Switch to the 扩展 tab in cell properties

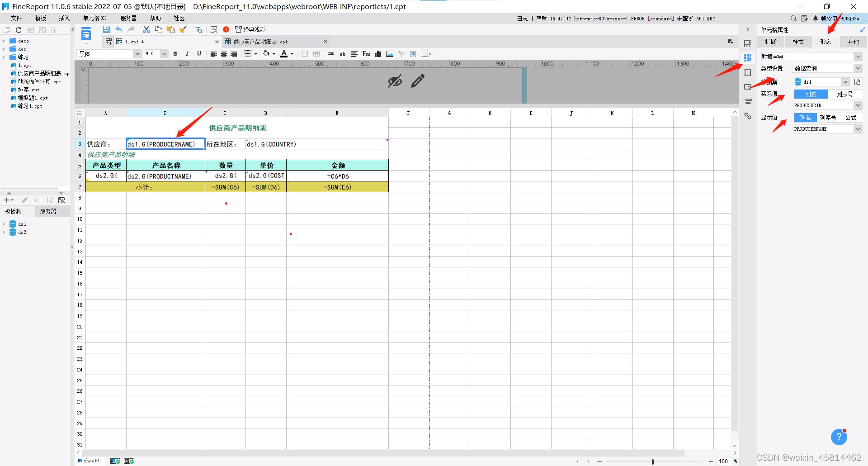tap(771, 42)
